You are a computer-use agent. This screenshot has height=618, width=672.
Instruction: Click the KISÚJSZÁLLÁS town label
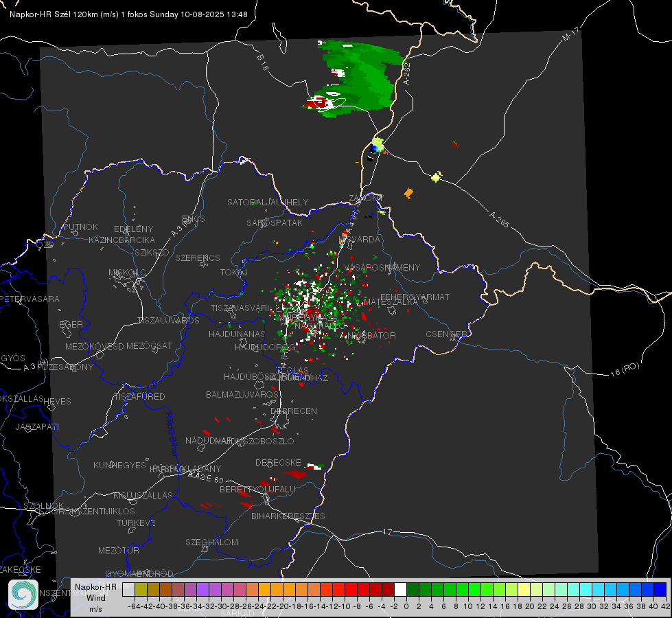(143, 495)
